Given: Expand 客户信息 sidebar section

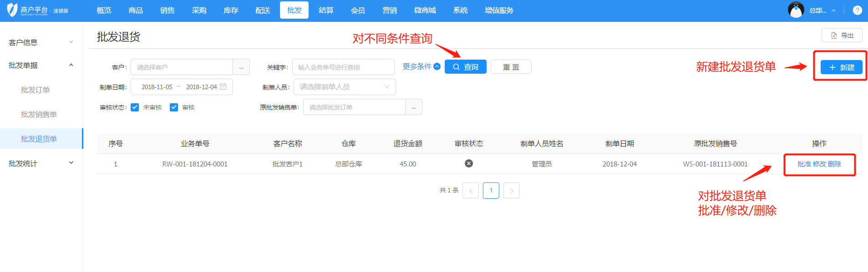Looking at the screenshot, I should (41, 42).
